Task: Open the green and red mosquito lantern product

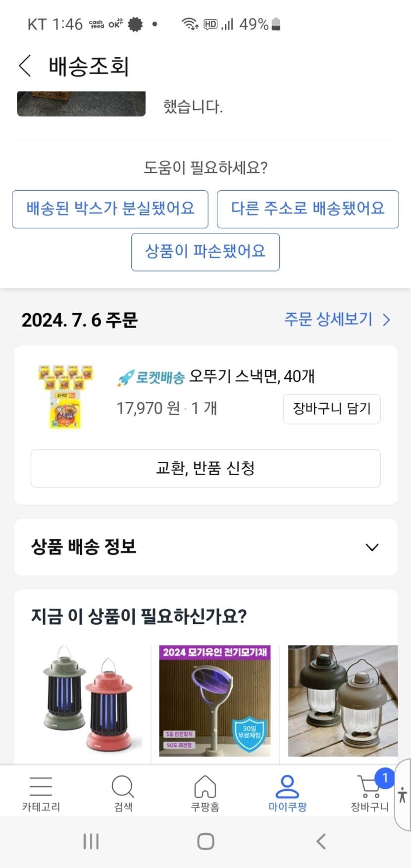Action: tap(87, 701)
